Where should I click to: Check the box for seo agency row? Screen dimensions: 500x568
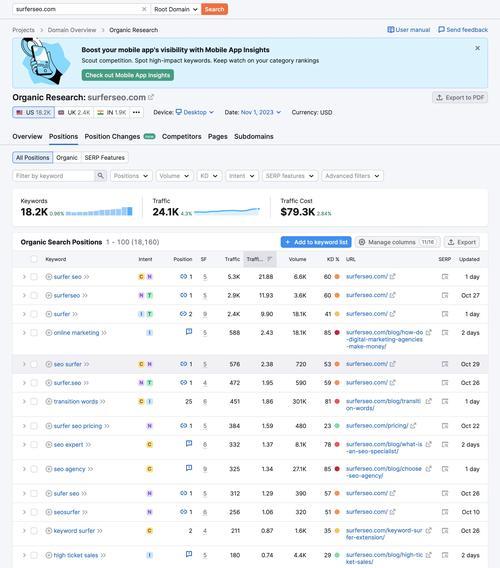coord(34,469)
